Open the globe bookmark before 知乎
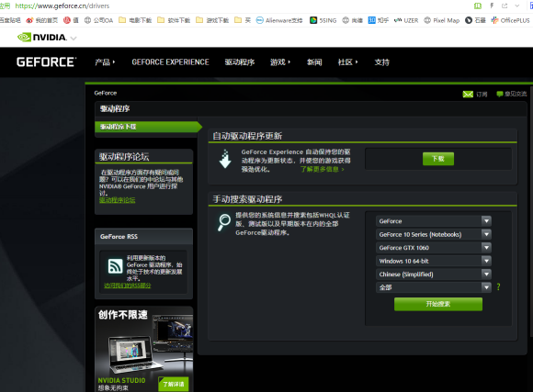 coord(353,20)
